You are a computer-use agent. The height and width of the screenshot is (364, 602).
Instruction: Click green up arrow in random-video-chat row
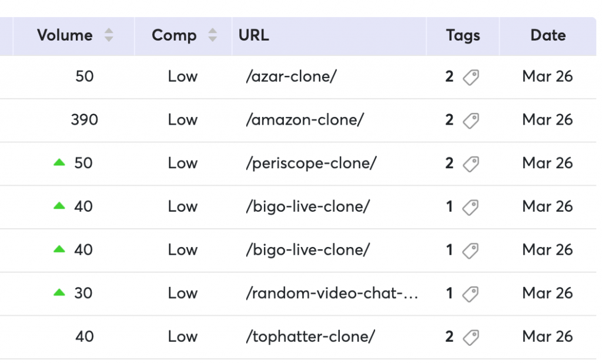tap(59, 293)
